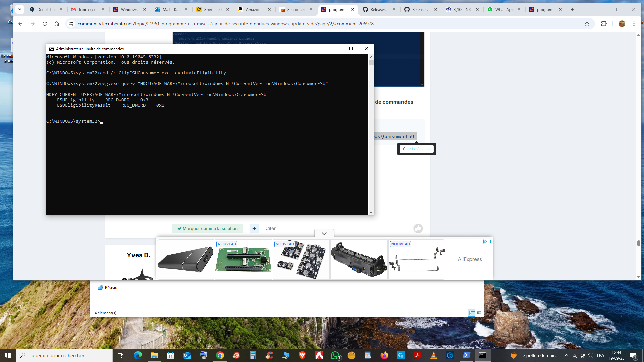This screenshot has width=644, height=362.
Task: Launch VLC media player from the taskbar
Action: [x=433, y=355]
